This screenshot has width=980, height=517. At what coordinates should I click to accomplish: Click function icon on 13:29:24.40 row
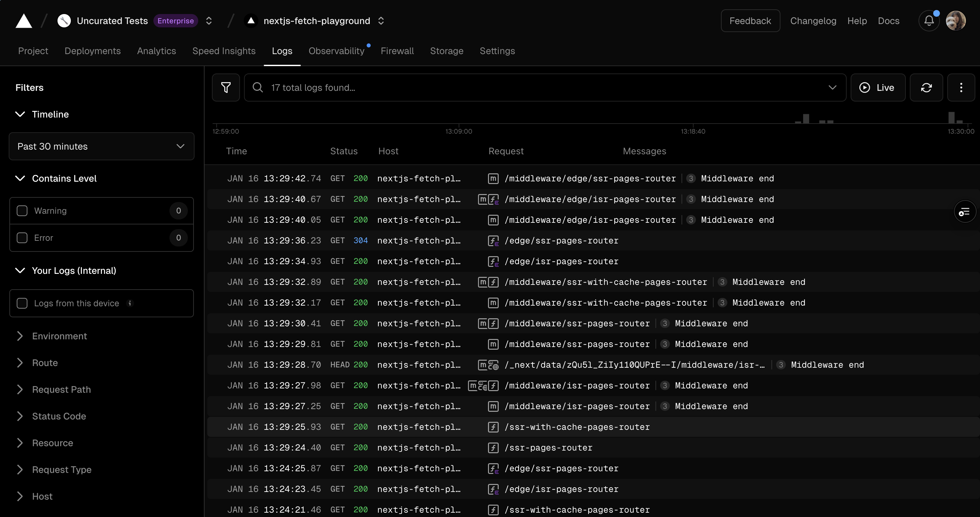(x=493, y=448)
